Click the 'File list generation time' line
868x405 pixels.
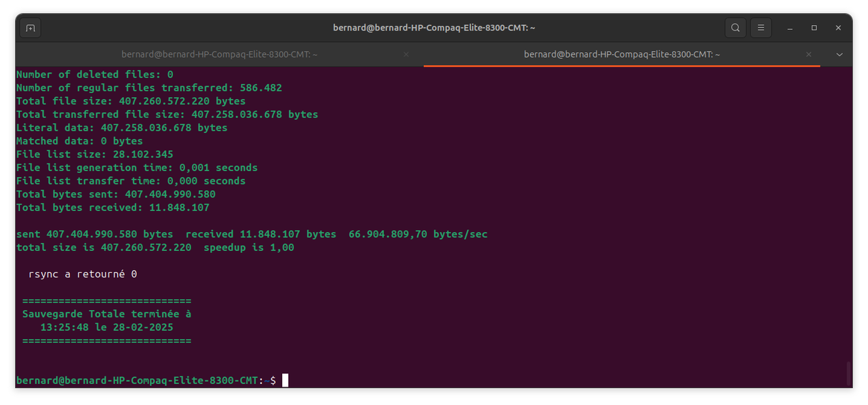coord(137,168)
